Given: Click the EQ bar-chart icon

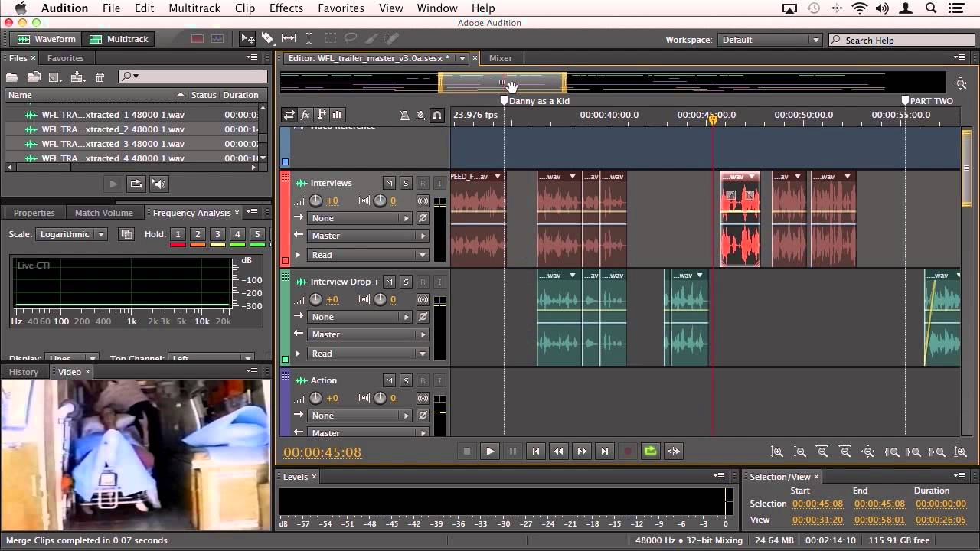Looking at the screenshot, I should pyautogui.click(x=337, y=115).
